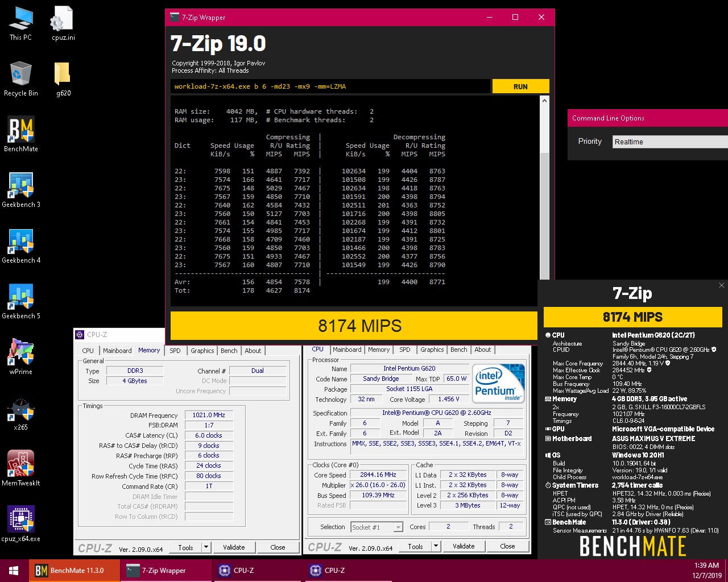The width and height of the screenshot is (728, 582).
Task: Select the second CPU-Z taskbar button
Action: pos(349,571)
